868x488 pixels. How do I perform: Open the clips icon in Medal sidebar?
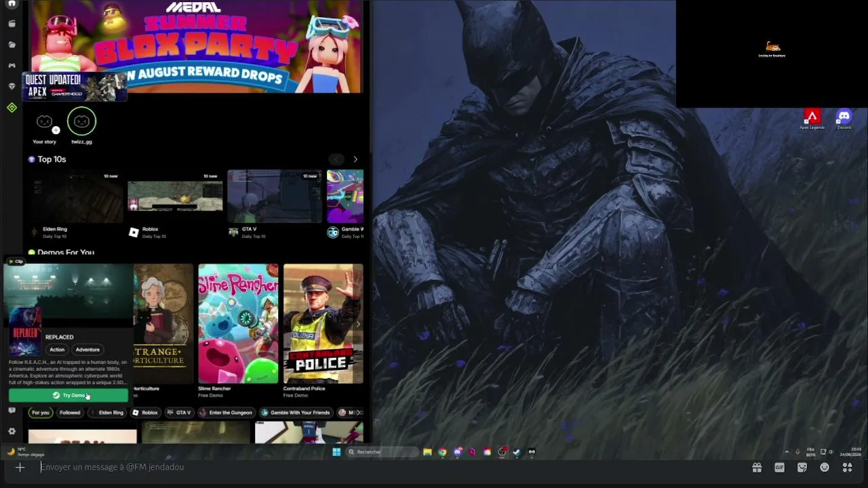[x=12, y=24]
